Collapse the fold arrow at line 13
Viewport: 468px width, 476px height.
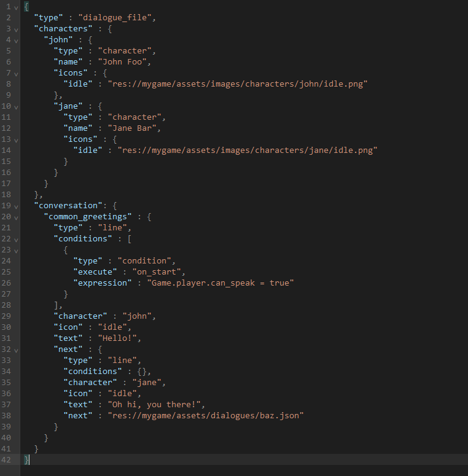pos(16,140)
